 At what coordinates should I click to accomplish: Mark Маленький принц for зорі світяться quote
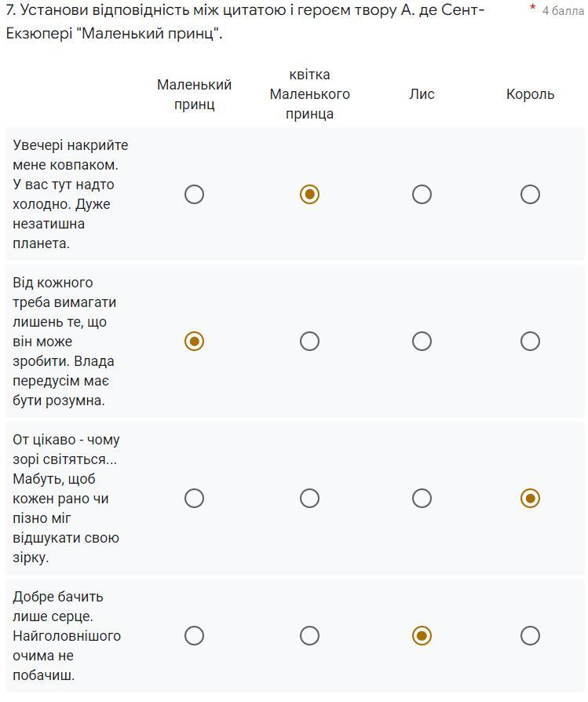coord(194,499)
